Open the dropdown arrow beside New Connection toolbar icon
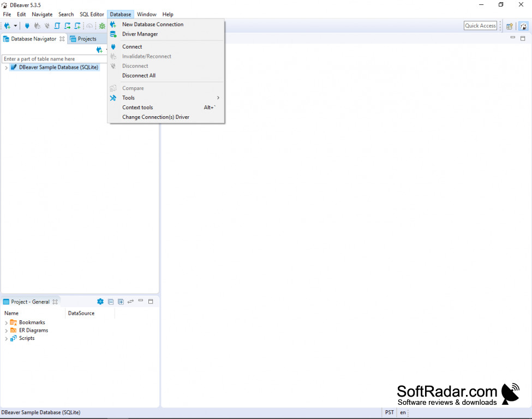 pos(15,26)
